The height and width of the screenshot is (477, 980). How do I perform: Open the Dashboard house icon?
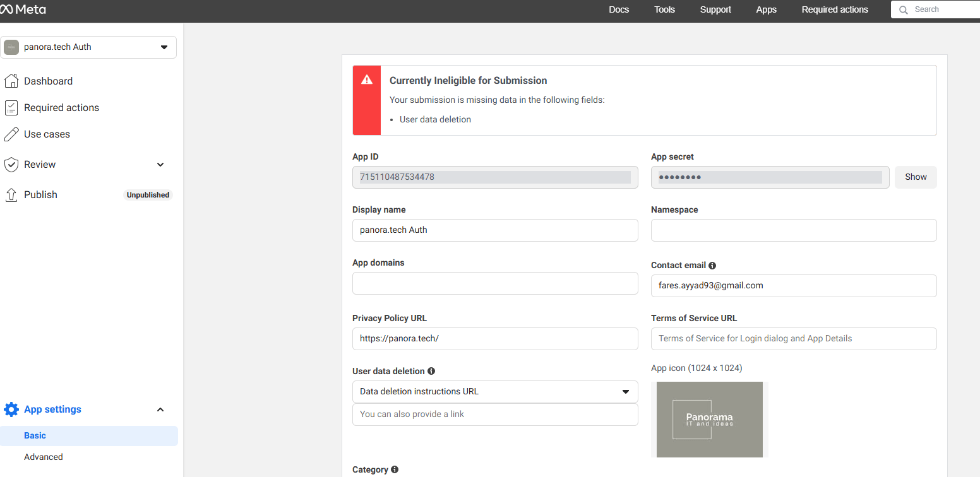[x=11, y=81]
